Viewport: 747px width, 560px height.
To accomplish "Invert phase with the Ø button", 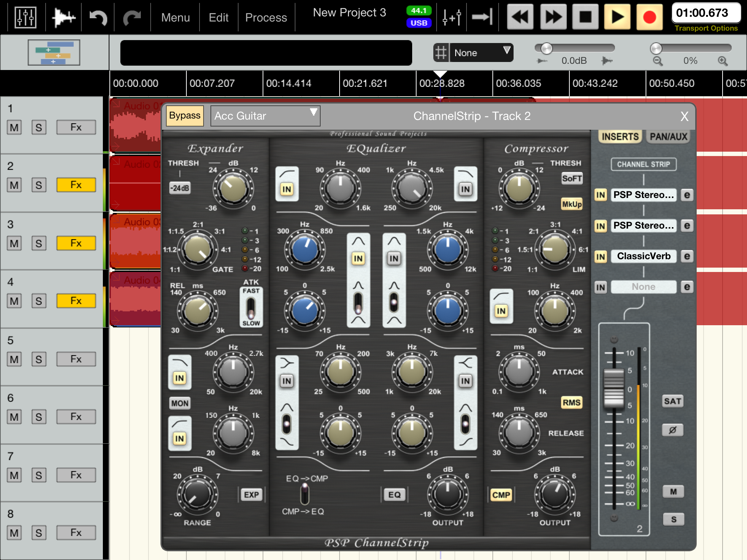I will (673, 430).
